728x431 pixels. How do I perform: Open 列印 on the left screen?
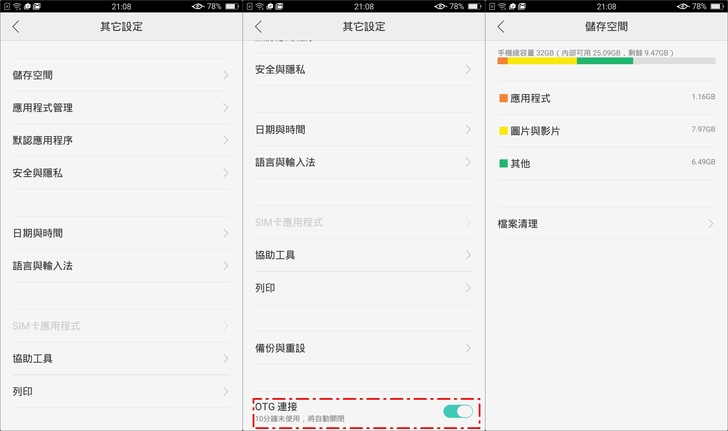click(121, 392)
